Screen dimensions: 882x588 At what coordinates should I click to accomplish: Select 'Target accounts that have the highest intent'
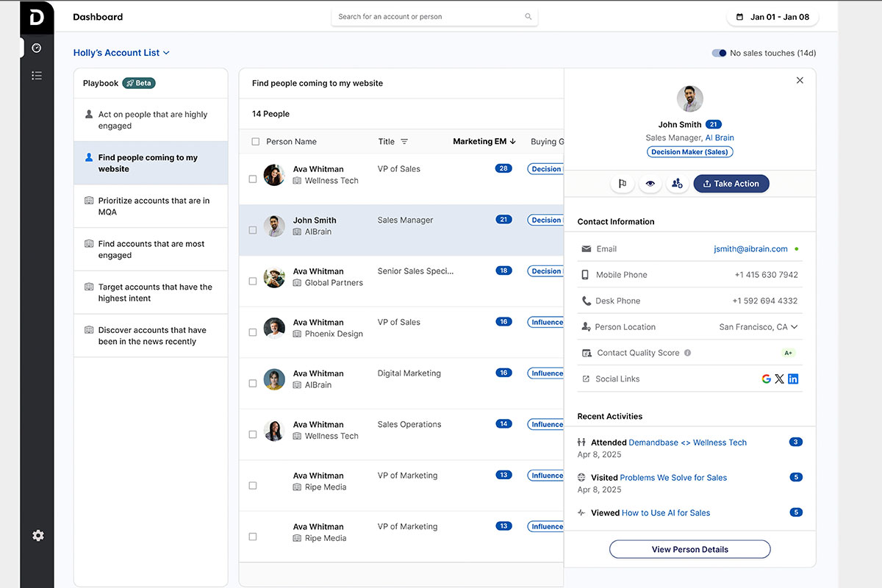tap(154, 293)
